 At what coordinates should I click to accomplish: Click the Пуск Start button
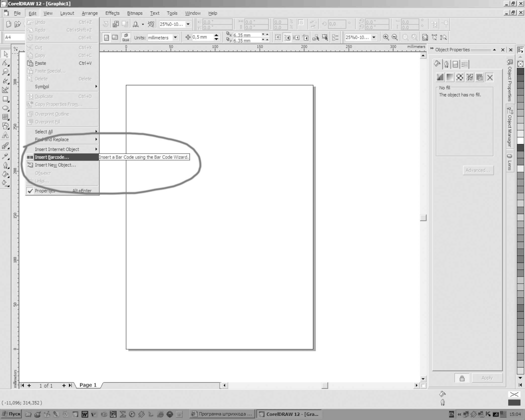pos(11,414)
